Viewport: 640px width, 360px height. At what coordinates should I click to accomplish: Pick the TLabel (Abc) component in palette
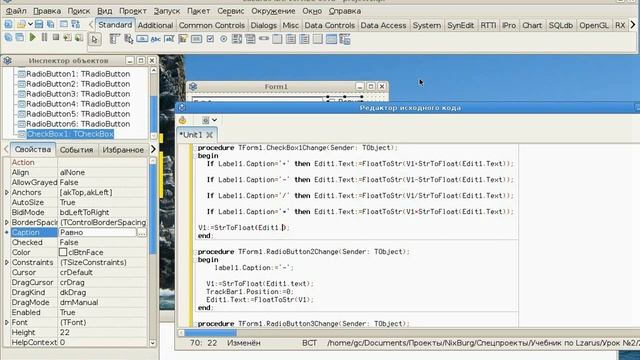pos(156,39)
